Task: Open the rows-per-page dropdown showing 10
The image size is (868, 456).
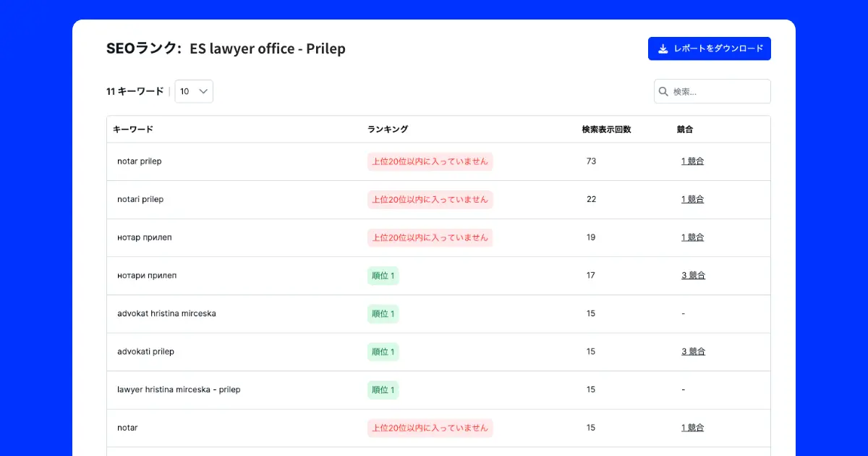Action: click(194, 91)
